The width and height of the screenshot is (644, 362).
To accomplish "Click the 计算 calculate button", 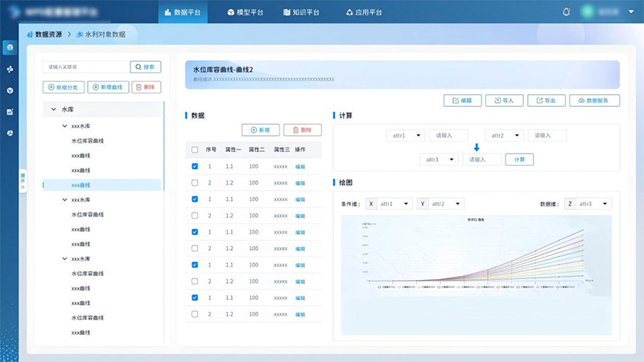I will (x=519, y=159).
